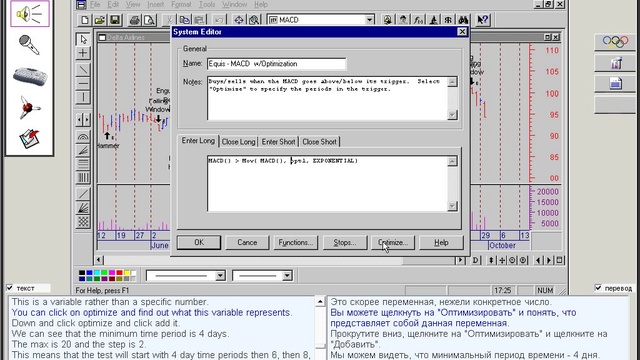Click the context help arrow-question icon
The height and width of the screenshot is (360, 640).
(x=482, y=20)
